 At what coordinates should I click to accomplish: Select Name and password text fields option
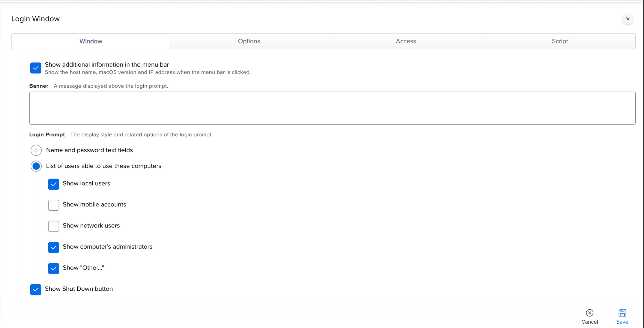(x=36, y=150)
